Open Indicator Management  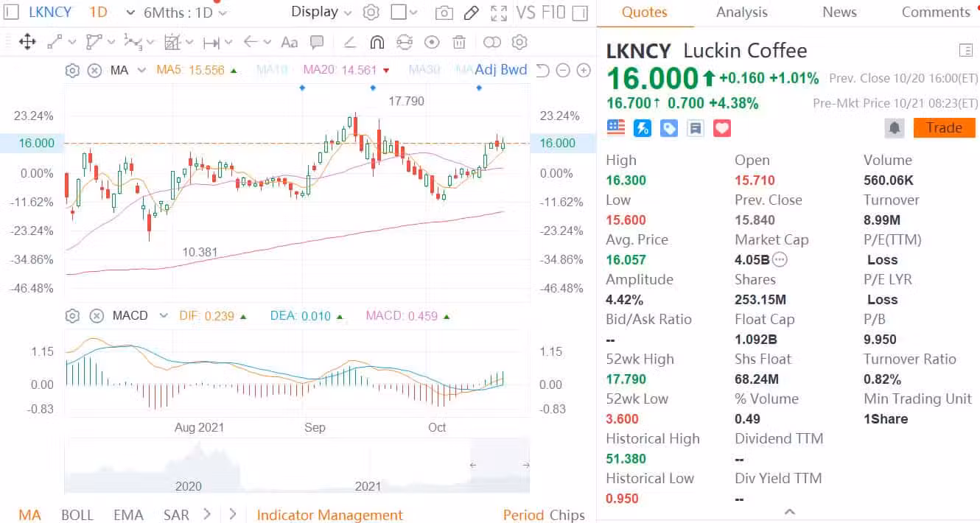pyautogui.click(x=329, y=515)
